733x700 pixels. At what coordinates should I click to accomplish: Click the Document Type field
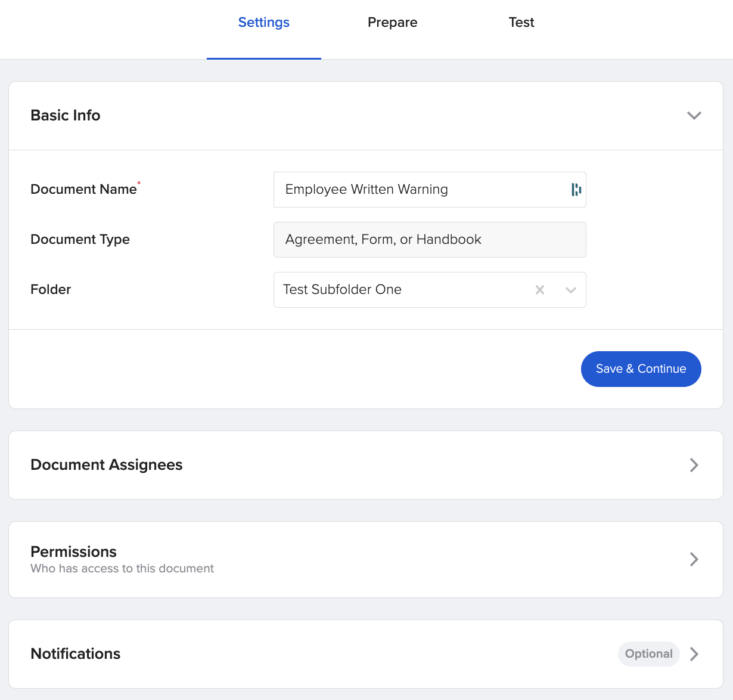(x=429, y=239)
